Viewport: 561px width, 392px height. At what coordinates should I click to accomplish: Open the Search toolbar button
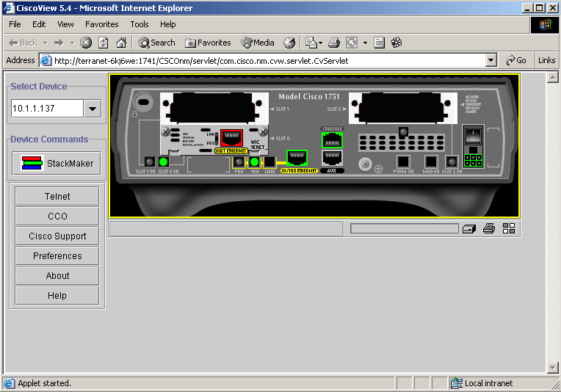156,43
